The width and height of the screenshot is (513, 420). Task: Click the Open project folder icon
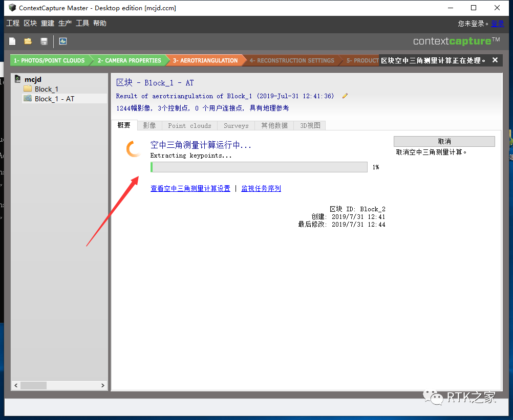[28, 41]
